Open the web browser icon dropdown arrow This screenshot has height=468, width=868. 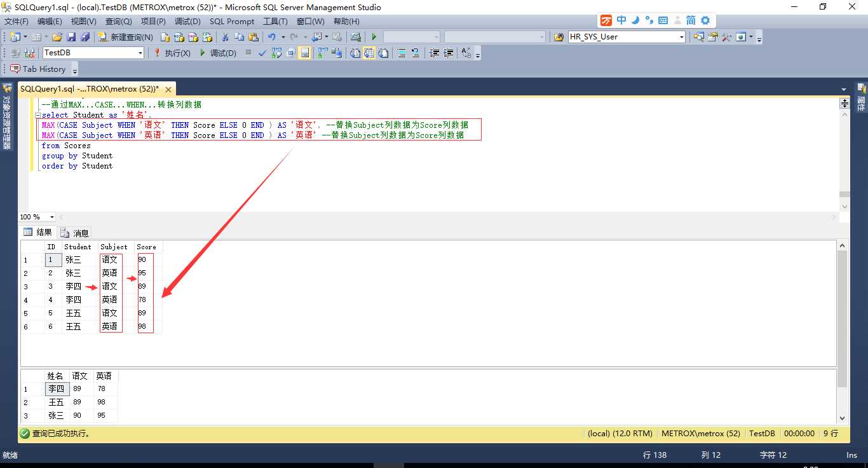(x=750, y=37)
